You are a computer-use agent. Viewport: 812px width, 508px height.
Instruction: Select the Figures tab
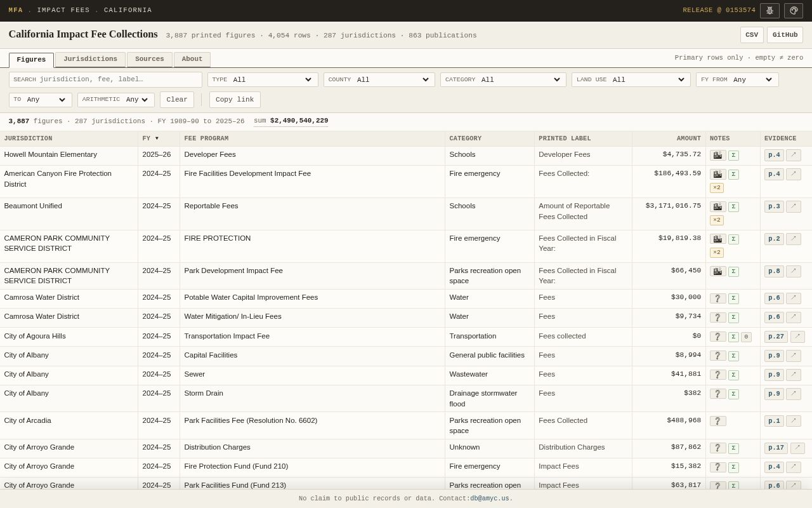coord(31,60)
